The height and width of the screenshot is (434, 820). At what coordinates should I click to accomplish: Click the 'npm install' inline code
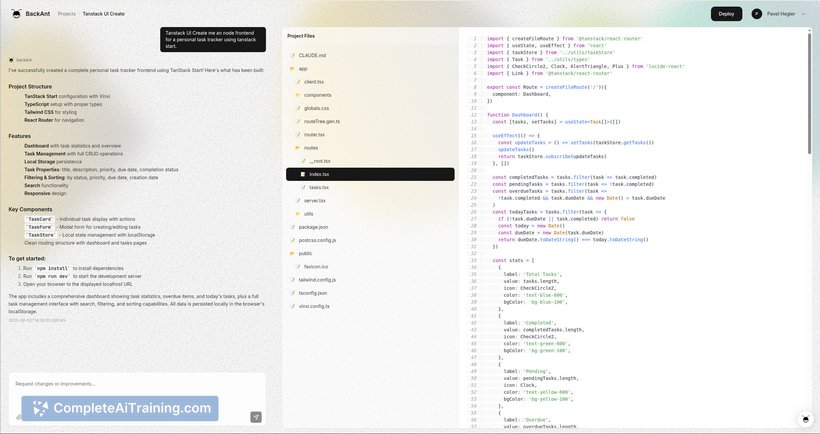pyautogui.click(x=52, y=268)
